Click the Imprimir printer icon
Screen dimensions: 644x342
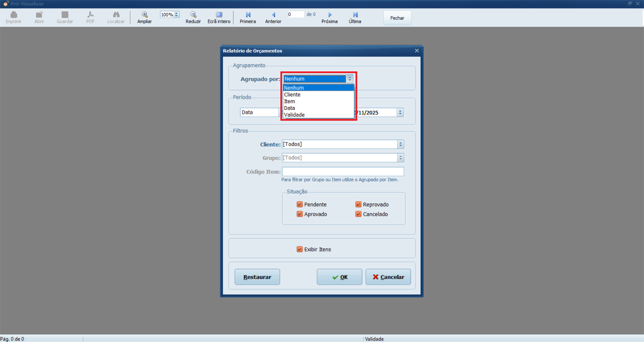tap(13, 15)
